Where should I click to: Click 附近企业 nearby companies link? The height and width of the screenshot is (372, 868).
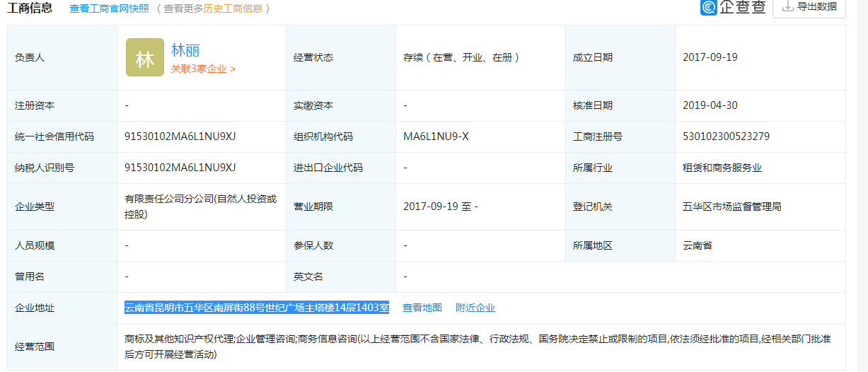pyautogui.click(x=475, y=308)
